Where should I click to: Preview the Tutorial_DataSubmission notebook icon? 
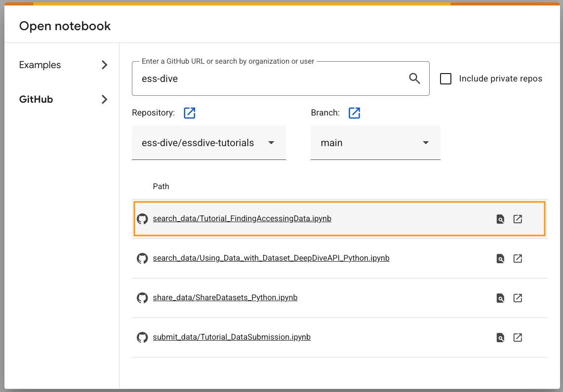[500, 338]
